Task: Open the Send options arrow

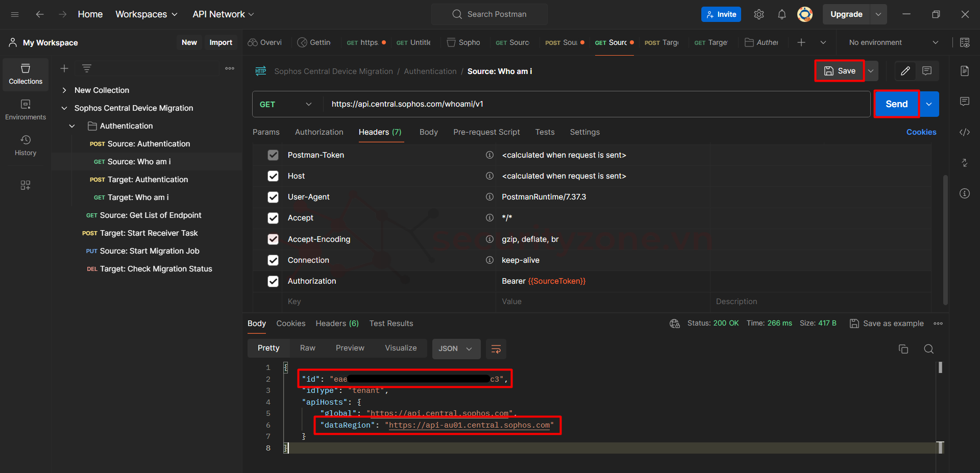Action: pyautogui.click(x=929, y=104)
